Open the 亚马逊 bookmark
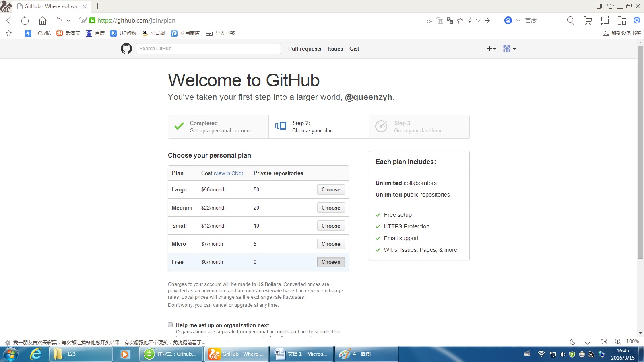Screen dimensions: 644x362 click(154, 33)
